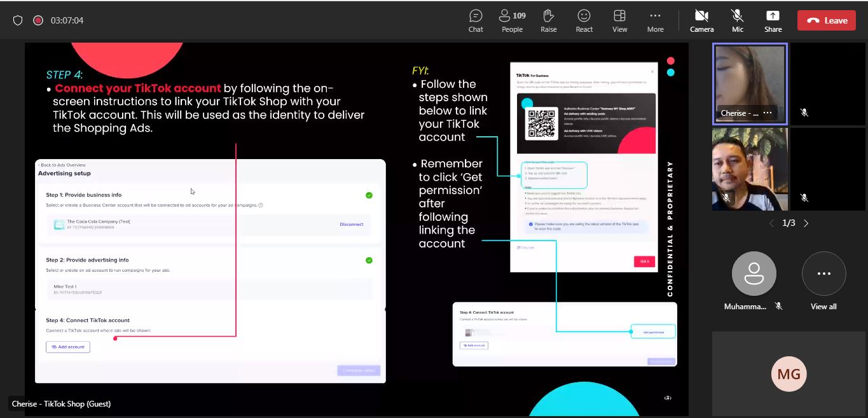Select Cherise's video tile
Screen dimensions: 868x418
coord(750,84)
